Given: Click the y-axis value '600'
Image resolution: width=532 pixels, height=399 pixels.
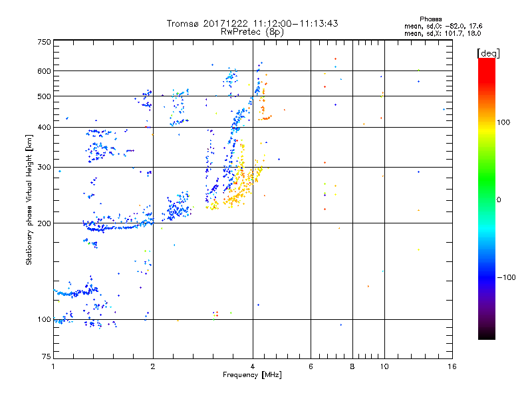Looking at the screenshot, I should (x=44, y=71).
